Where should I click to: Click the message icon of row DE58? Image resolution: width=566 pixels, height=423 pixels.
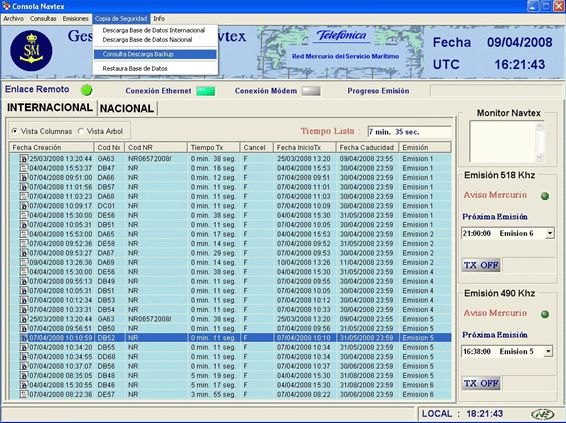24,243
